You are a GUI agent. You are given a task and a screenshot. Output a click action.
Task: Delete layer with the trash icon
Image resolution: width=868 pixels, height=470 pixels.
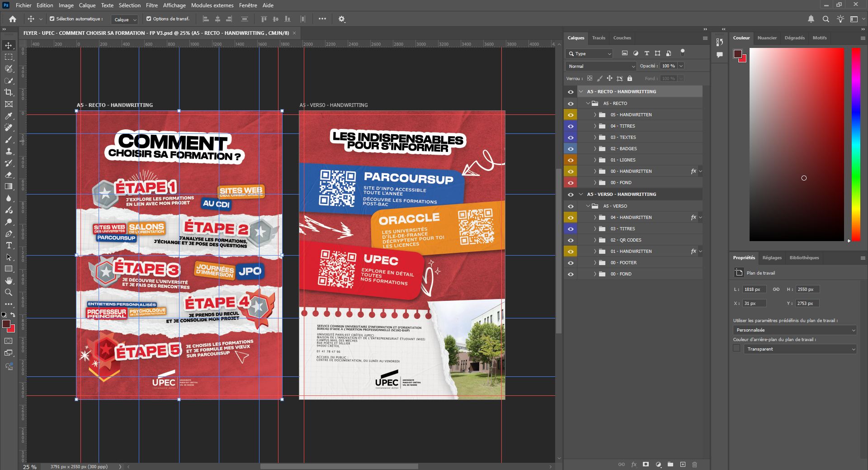[x=695, y=464]
